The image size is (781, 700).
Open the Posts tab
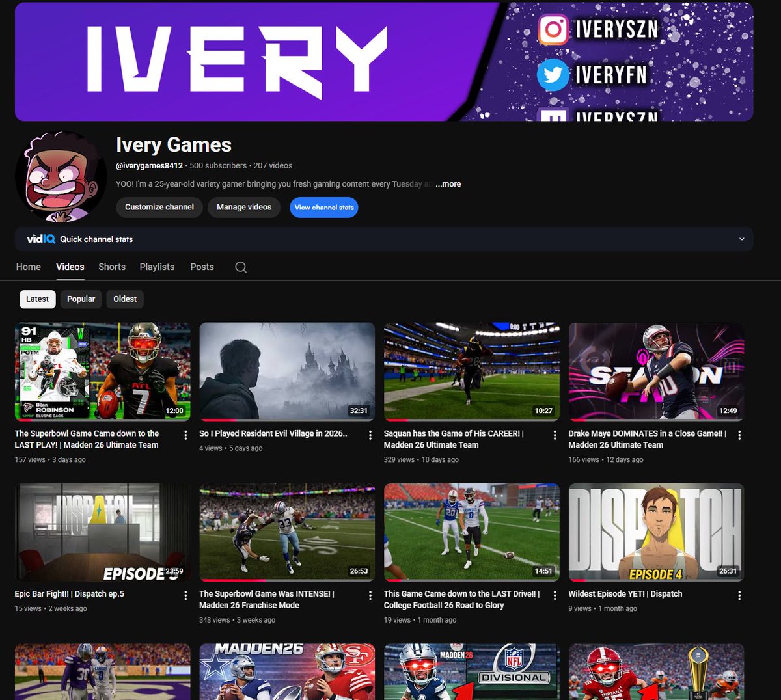pyautogui.click(x=202, y=267)
